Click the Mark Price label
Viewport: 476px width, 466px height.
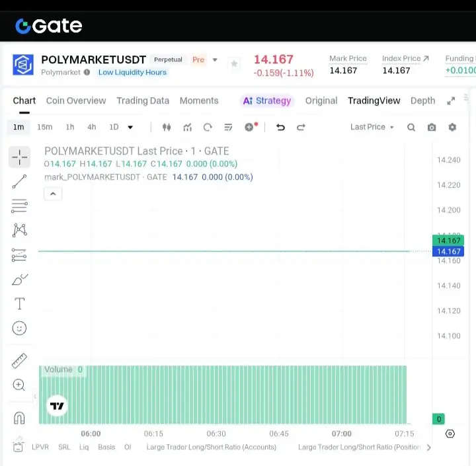click(x=348, y=58)
